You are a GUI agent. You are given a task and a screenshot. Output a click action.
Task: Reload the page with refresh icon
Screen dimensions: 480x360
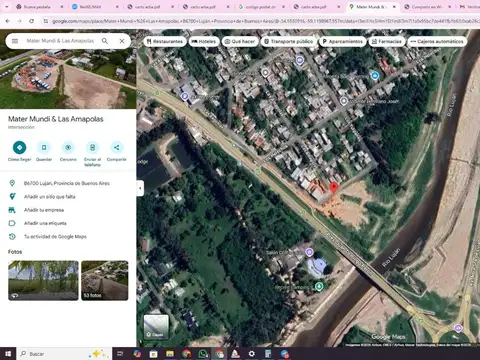(31, 21)
